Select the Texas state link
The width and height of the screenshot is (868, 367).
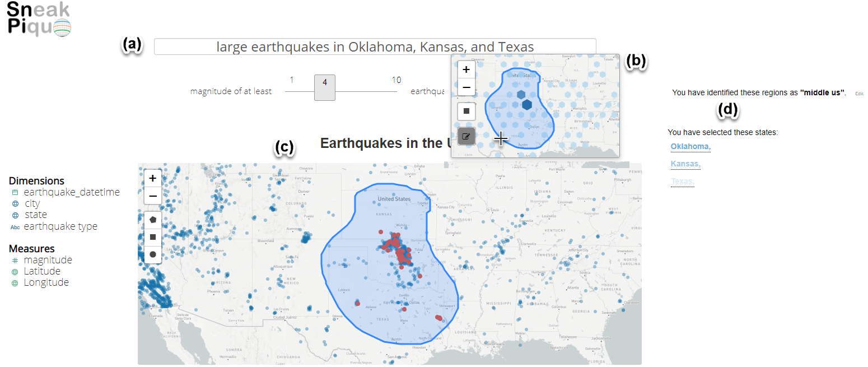tap(682, 181)
